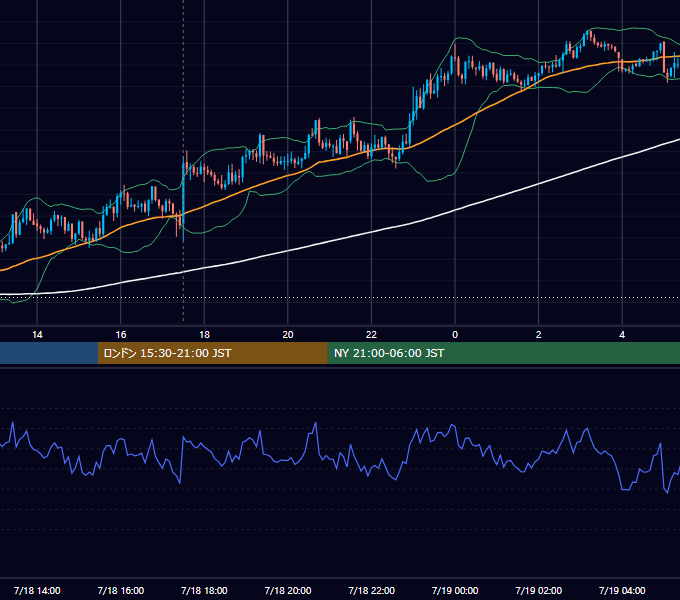Image resolution: width=680 pixels, height=600 pixels.
Task: Click the 7/18 14:00 time label
Action: tap(37, 590)
